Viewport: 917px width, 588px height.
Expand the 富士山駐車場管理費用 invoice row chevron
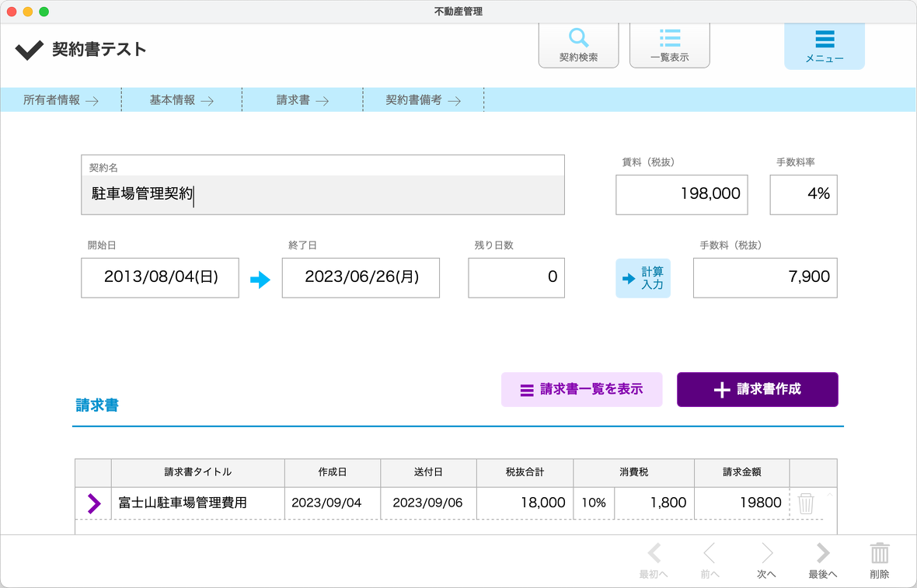click(x=94, y=503)
